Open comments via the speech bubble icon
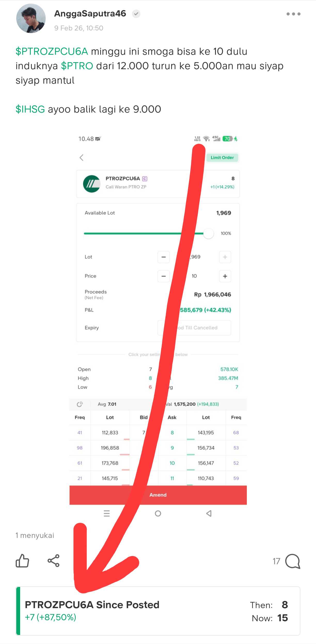The width and height of the screenshot is (316, 644). (x=293, y=561)
